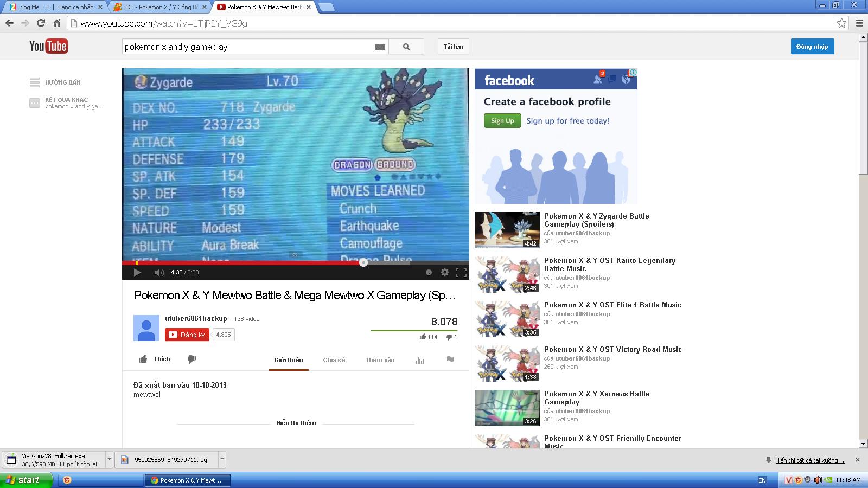The width and height of the screenshot is (868, 488).
Task: Open Victory Road Music video title
Action: point(613,349)
